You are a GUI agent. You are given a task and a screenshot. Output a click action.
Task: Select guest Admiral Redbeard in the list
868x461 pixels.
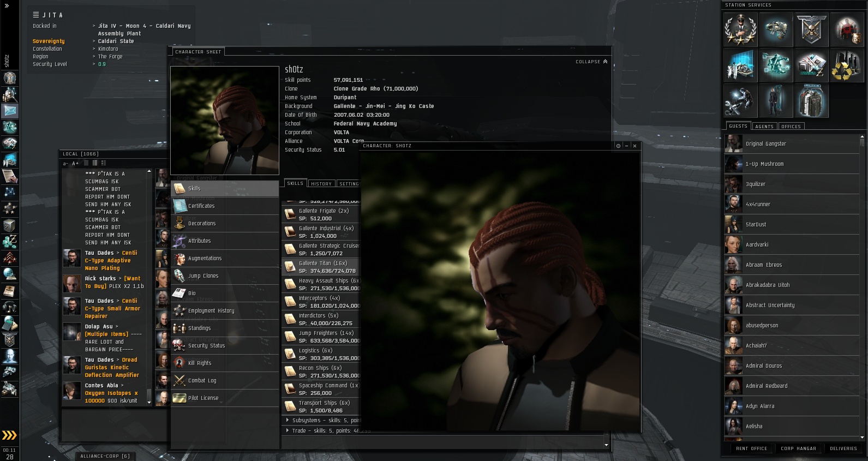tap(792, 386)
